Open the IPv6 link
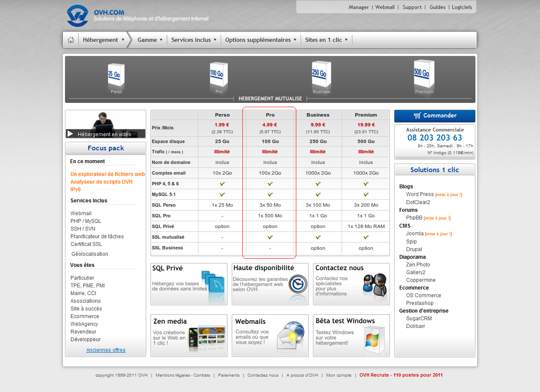540x392 pixels. (76, 190)
